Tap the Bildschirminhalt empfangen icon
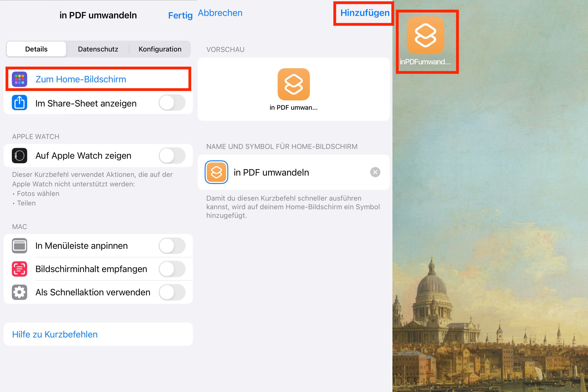Viewport: 588px width, 392px height. point(19,269)
